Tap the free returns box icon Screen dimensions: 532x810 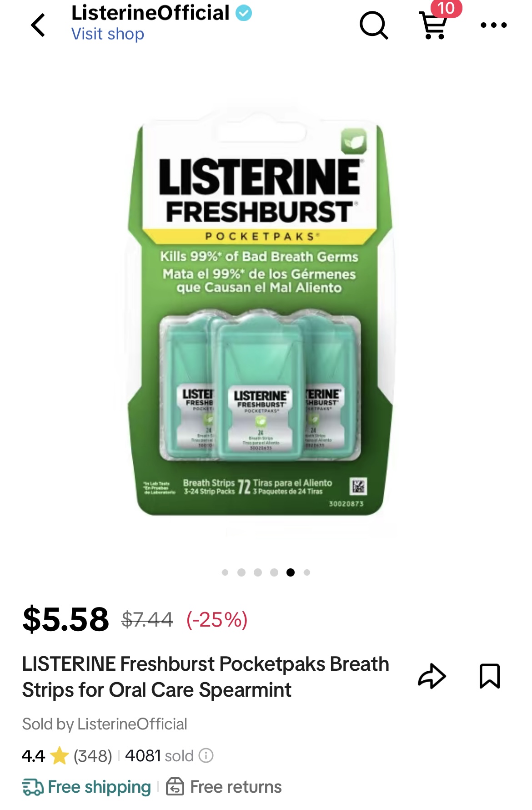click(175, 787)
